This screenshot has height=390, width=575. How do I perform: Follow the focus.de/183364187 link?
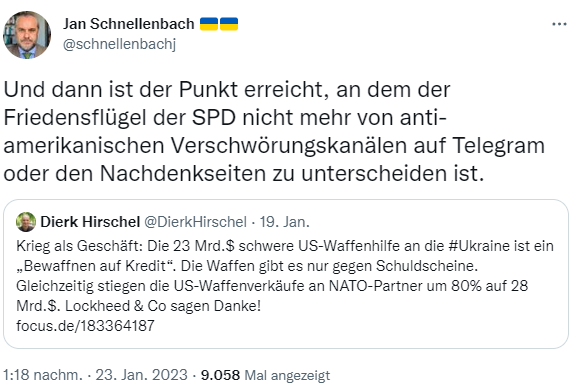click(85, 326)
